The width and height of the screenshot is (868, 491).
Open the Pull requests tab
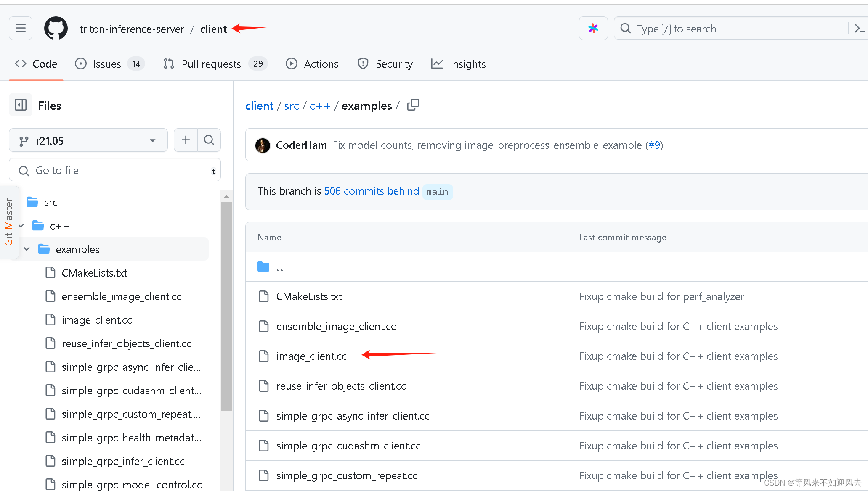(x=215, y=64)
